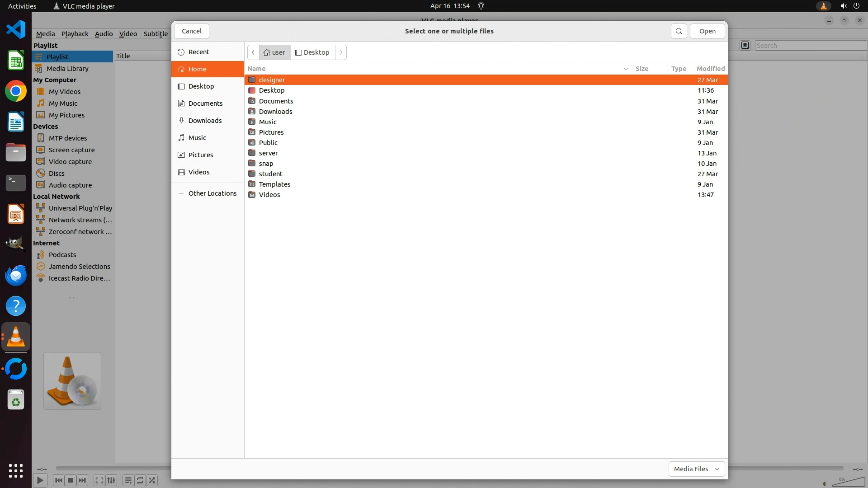
Task: Click the Cancel button
Action: pyautogui.click(x=191, y=31)
